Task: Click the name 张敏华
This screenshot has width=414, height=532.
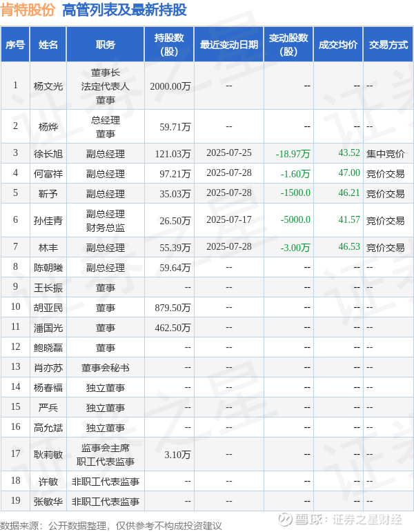Action: 48,501
